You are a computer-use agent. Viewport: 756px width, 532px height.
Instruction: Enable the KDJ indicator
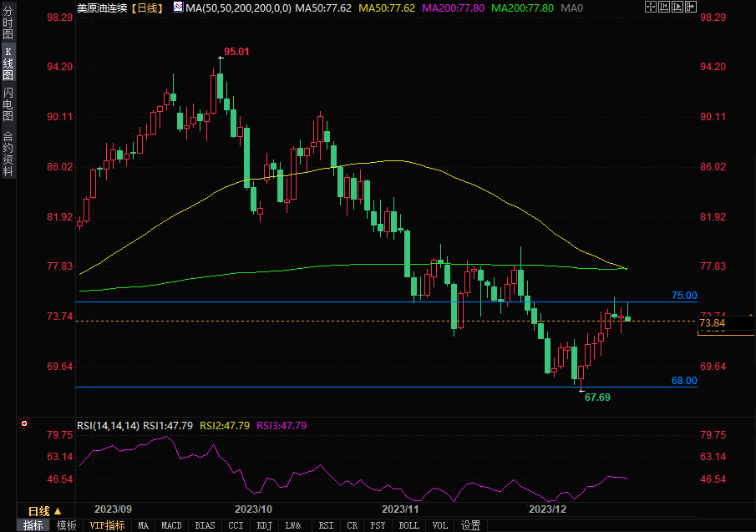(264, 525)
